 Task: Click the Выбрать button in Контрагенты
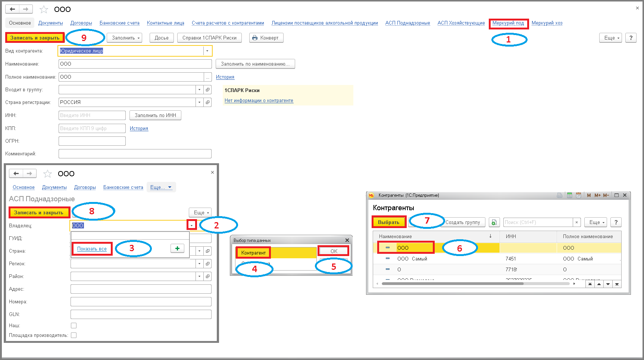point(389,222)
